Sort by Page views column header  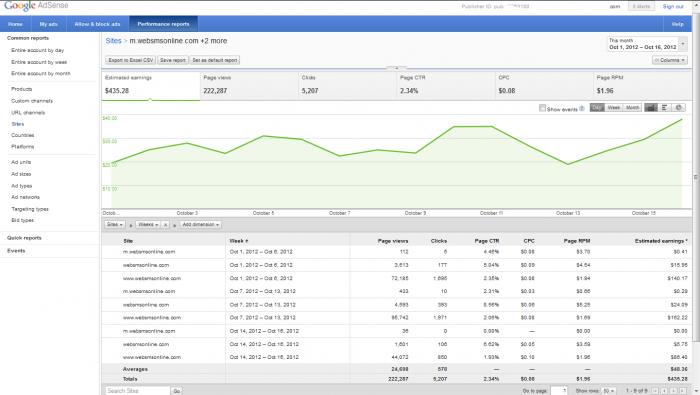pyautogui.click(x=393, y=241)
